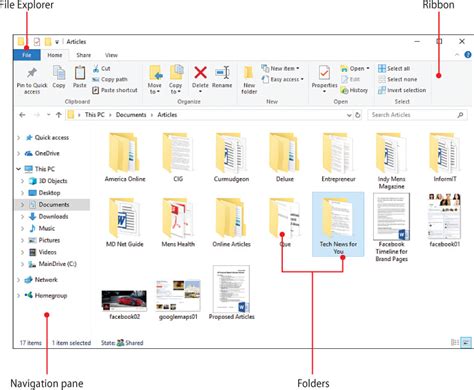
Task: Collapse the ribbon with the chevron
Action: 457,55
